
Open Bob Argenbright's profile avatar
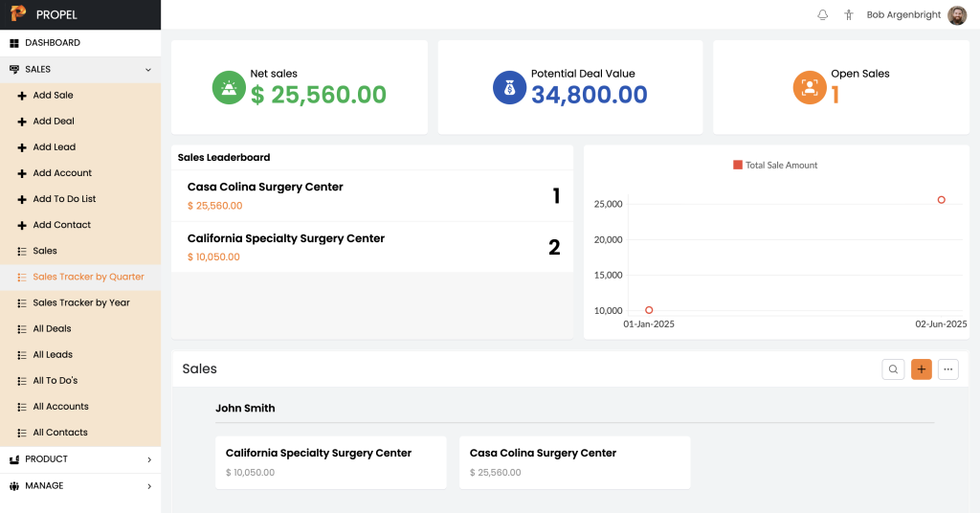tap(957, 15)
